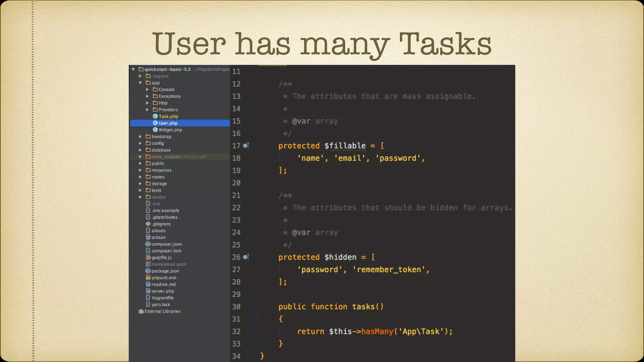Click line number 12 in gutter
The height and width of the screenshot is (362, 644).
[x=236, y=84]
